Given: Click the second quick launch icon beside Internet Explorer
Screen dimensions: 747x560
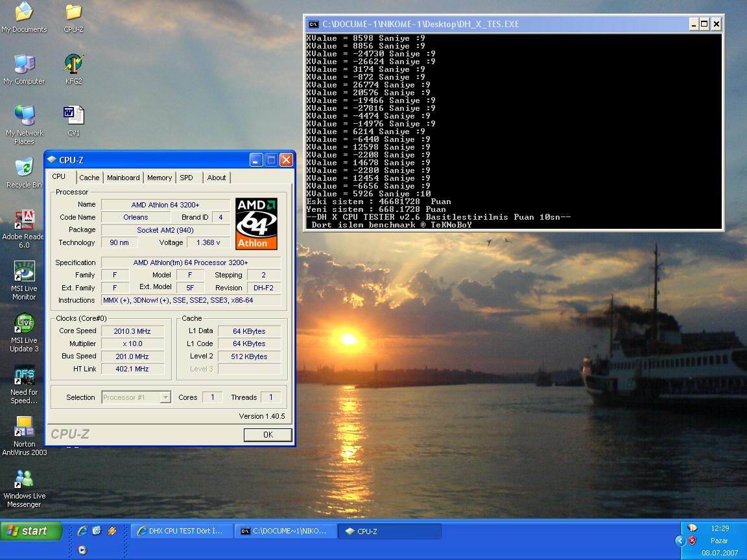Looking at the screenshot, I should pyautogui.click(x=97, y=530).
